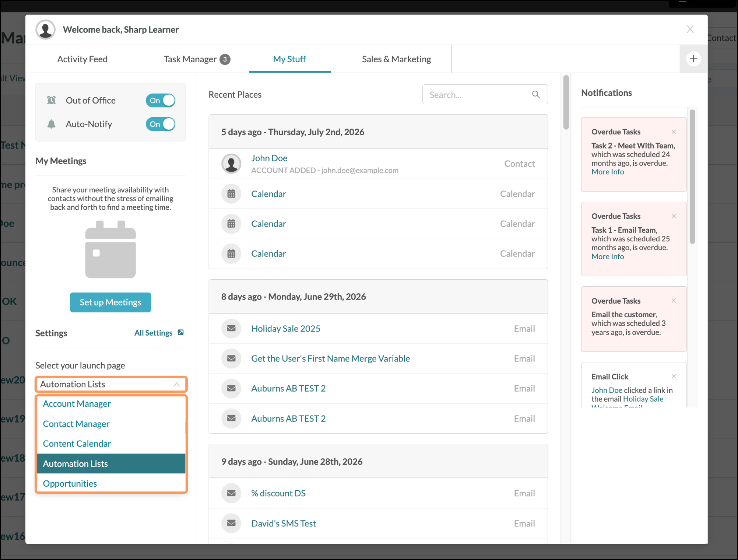
Task: Click More Info under Task 2 - Meet With Team
Action: coord(608,172)
